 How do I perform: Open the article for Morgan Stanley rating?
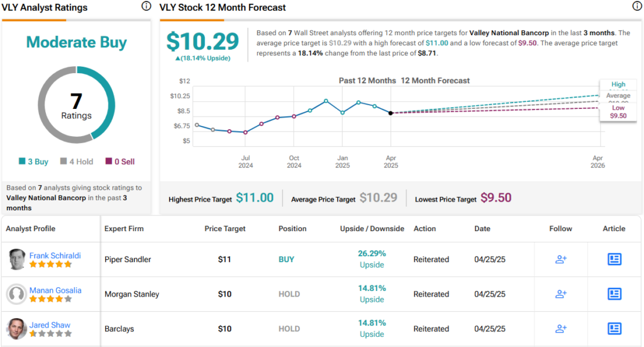click(x=614, y=293)
